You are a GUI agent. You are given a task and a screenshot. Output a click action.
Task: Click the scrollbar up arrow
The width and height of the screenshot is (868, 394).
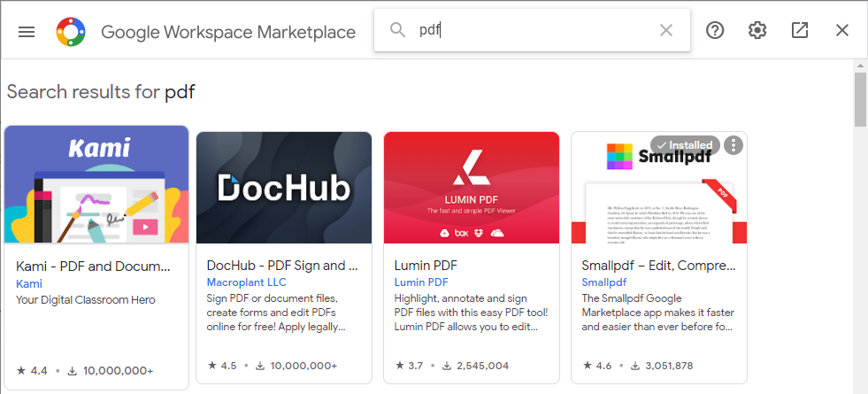pyautogui.click(x=860, y=66)
